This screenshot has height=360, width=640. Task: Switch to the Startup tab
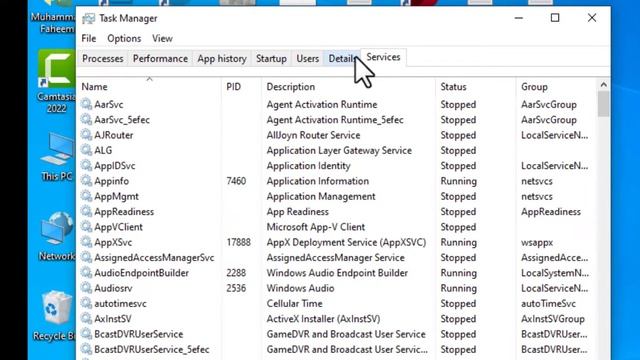271,59
